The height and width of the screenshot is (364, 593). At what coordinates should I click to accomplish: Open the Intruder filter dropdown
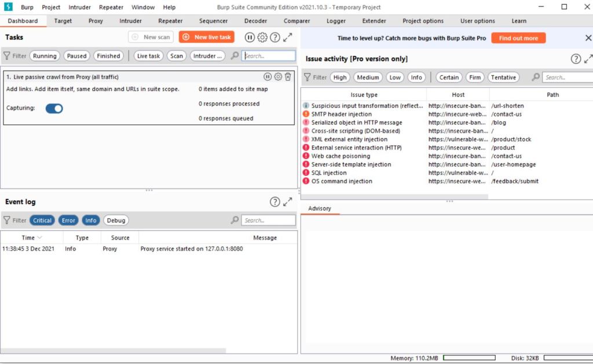[207, 56]
